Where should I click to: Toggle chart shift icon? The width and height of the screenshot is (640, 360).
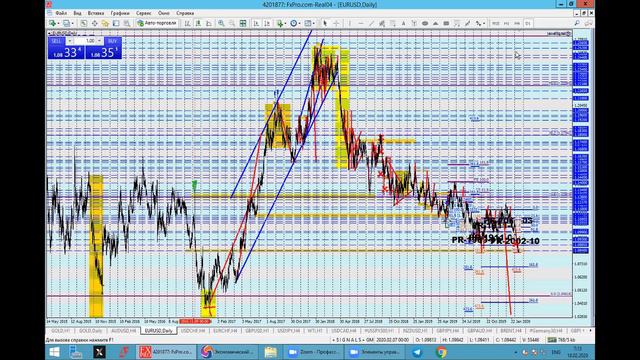[267, 23]
